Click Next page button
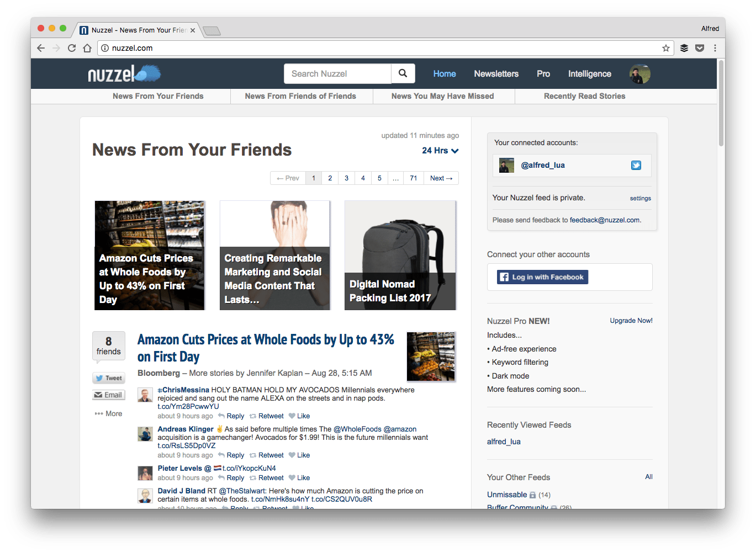Viewport: 756px width, 553px height. (441, 178)
